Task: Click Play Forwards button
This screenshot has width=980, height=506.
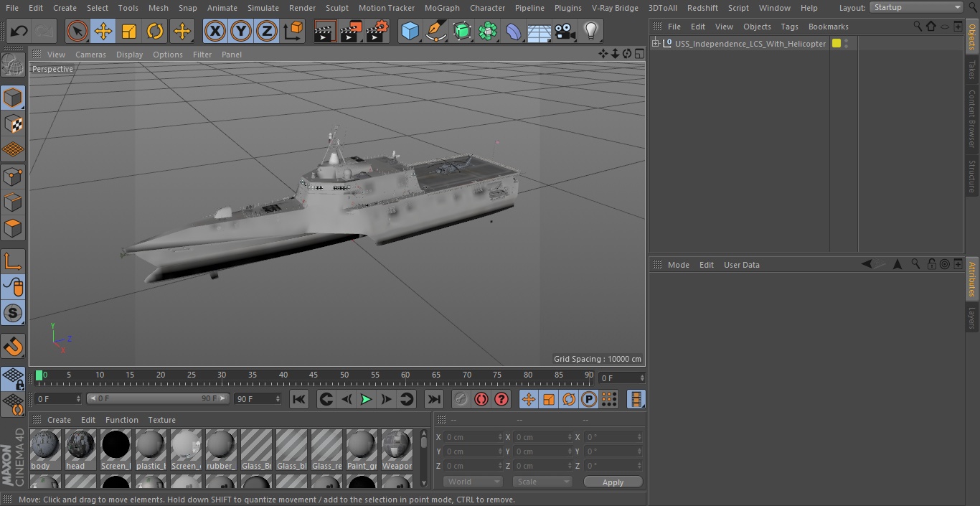Action: click(x=366, y=399)
